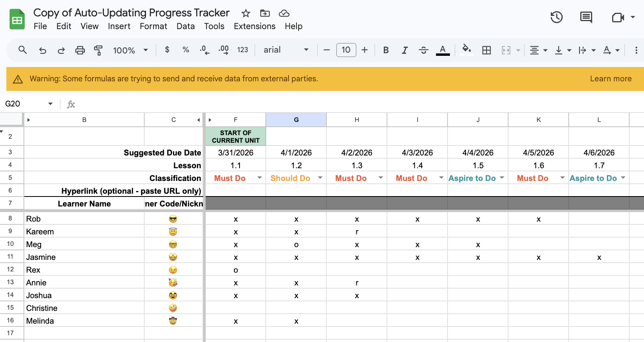Start a video meeting call

[x=618, y=18]
